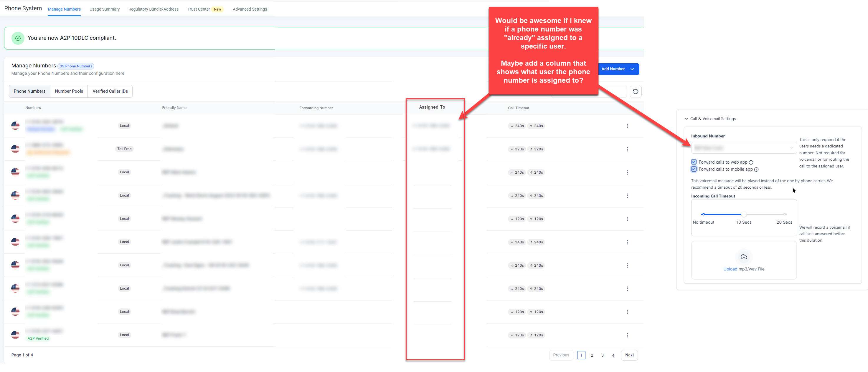Set timeout slider to the 20 Secs end

(x=785, y=215)
